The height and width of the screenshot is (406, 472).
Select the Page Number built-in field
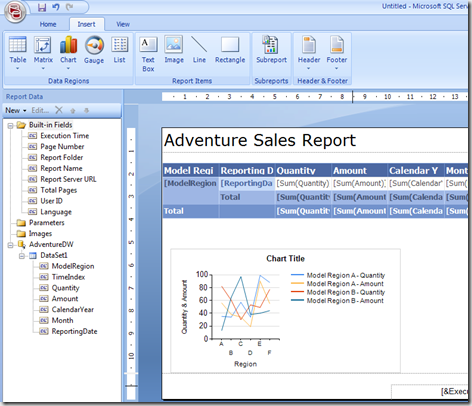point(62,147)
